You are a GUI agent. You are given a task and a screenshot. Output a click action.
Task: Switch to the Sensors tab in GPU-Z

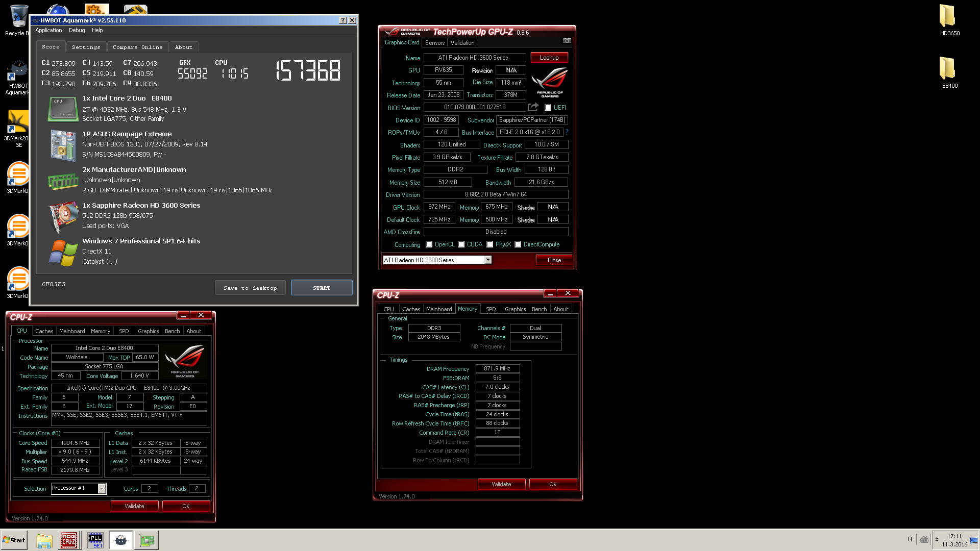pyautogui.click(x=435, y=43)
